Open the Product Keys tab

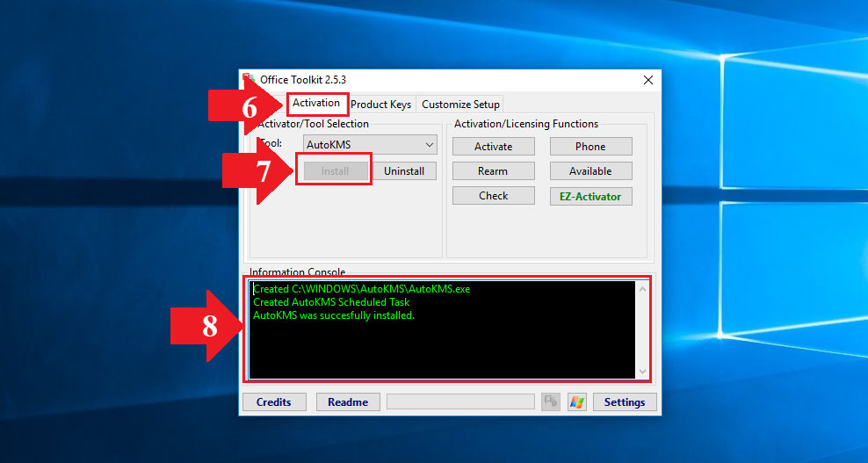[380, 105]
